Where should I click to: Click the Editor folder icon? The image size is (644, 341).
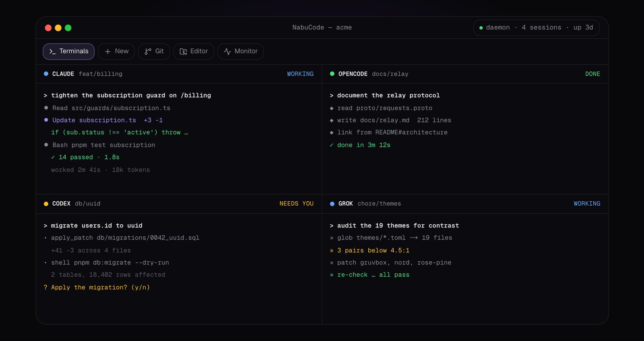click(x=183, y=52)
